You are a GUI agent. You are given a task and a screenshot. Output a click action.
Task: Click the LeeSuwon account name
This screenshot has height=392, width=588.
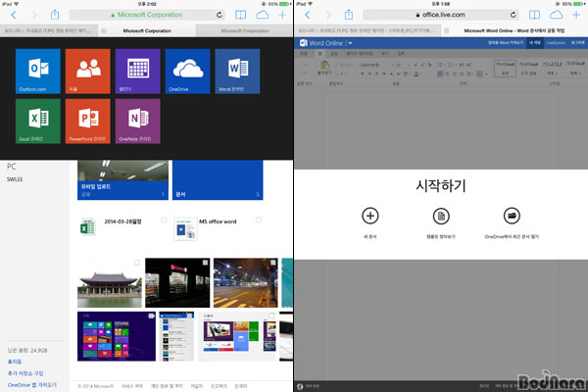556,43
